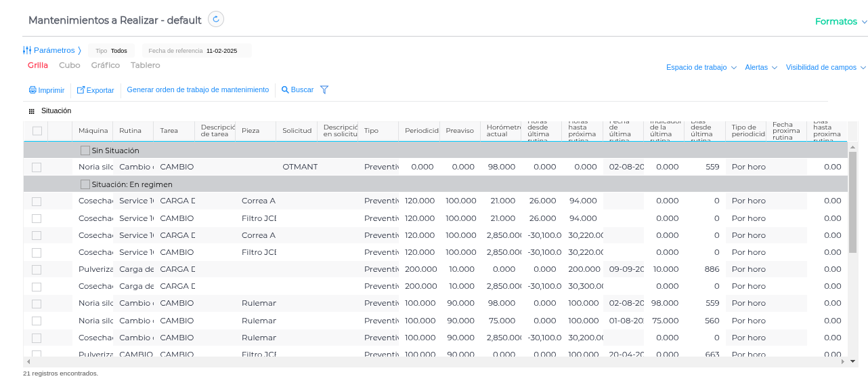Open the Espacio de trabajo dropdown

pos(701,68)
